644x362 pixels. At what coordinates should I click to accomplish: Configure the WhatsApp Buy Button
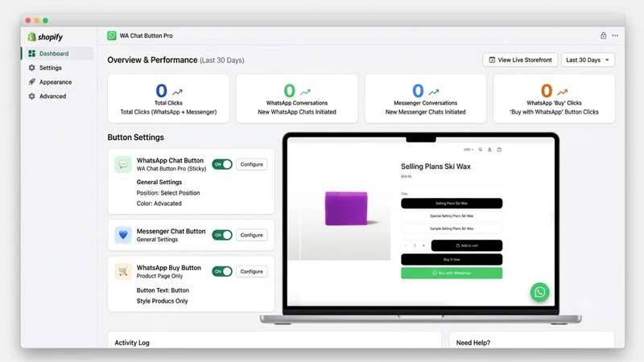tap(251, 271)
